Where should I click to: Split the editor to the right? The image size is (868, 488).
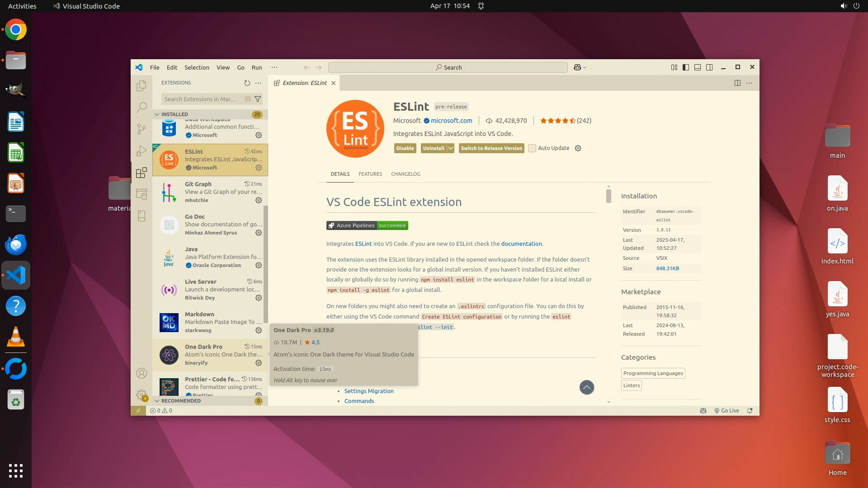point(737,83)
